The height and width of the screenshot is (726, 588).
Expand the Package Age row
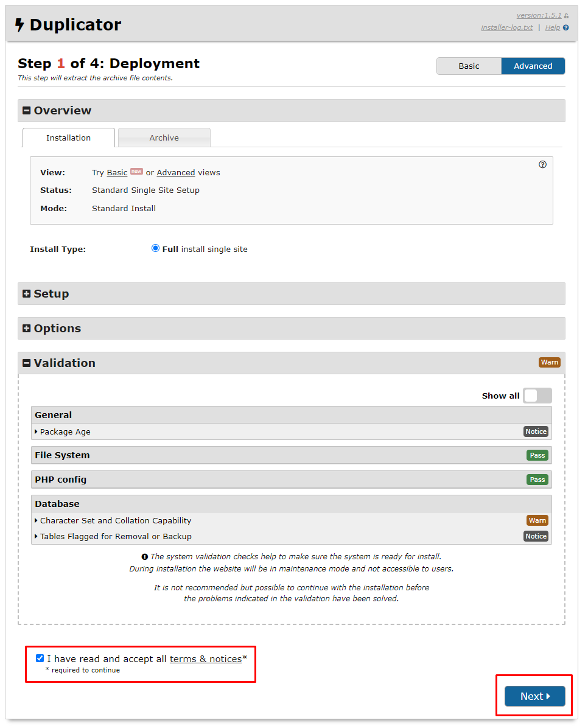(x=291, y=431)
